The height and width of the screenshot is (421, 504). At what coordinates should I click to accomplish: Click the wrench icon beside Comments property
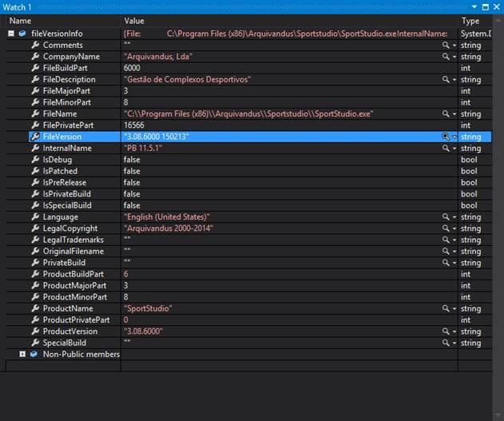[35, 45]
